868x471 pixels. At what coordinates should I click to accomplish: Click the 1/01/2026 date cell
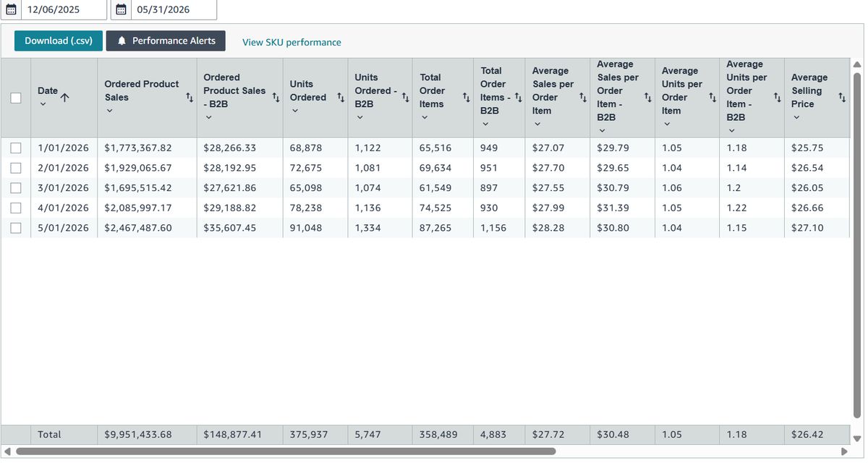click(63, 148)
